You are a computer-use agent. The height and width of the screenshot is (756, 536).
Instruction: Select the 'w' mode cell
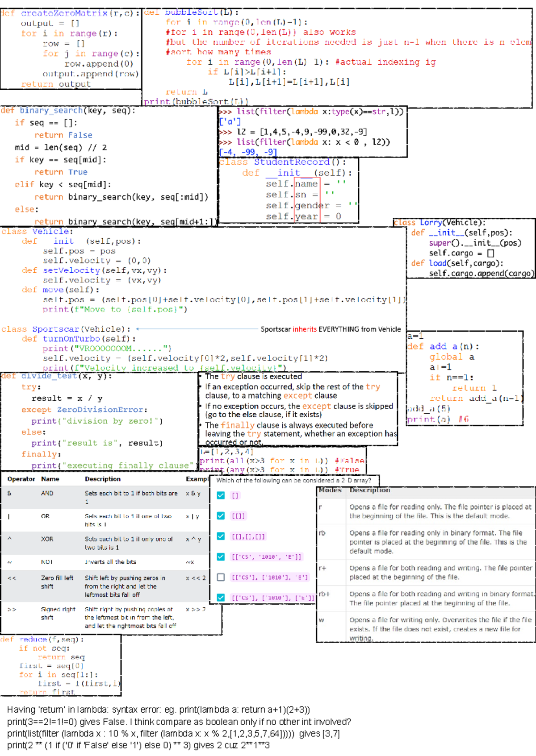[x=321, y=620]
